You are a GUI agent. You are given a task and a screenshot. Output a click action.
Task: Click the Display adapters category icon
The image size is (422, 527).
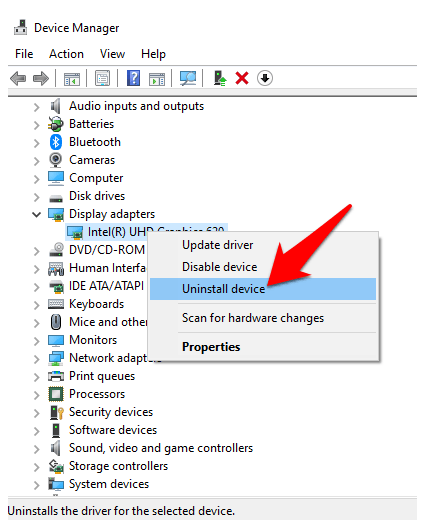click(x=56, y=214)
